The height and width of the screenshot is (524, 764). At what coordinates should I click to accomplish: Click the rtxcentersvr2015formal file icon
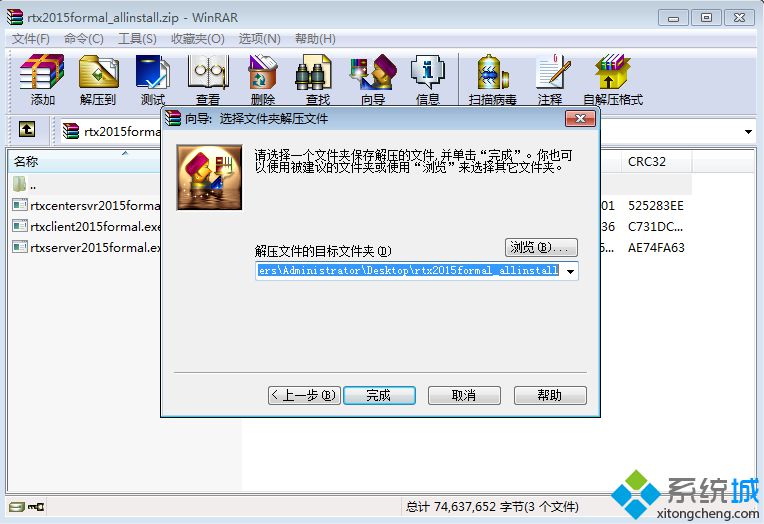tap(20, 205)
